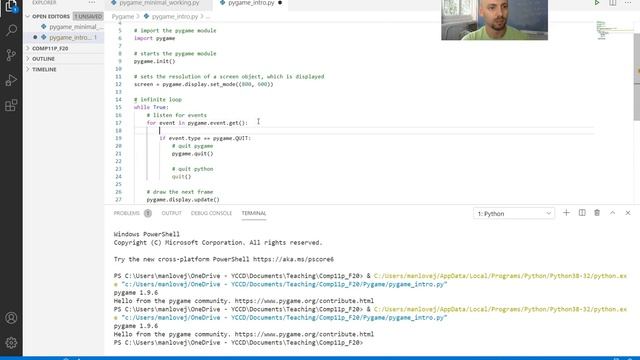Open the Manage settings gear
This screenshot has width=640, height=360.
click(11, 342)
